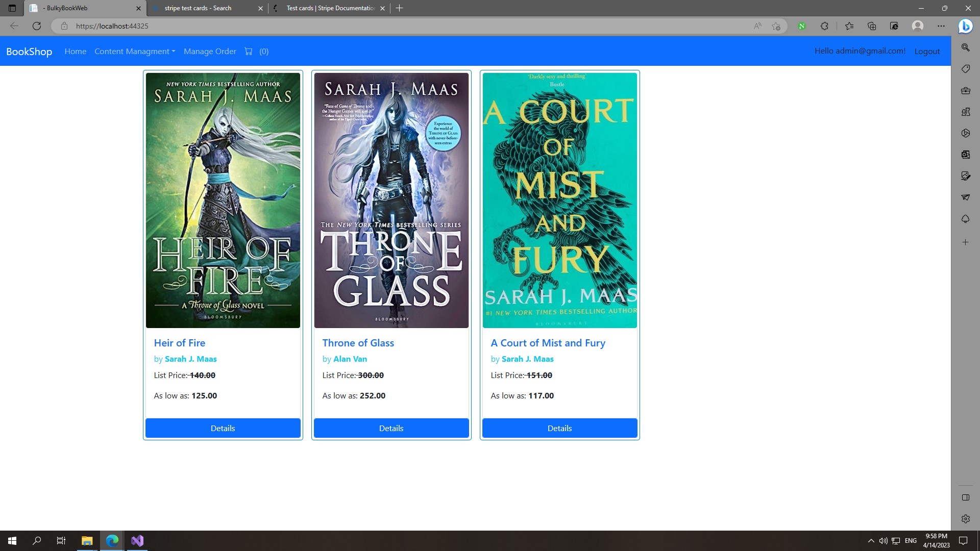Click the browser refresh button
Viewport: 980px width, 551px height.
pos(37,26)
